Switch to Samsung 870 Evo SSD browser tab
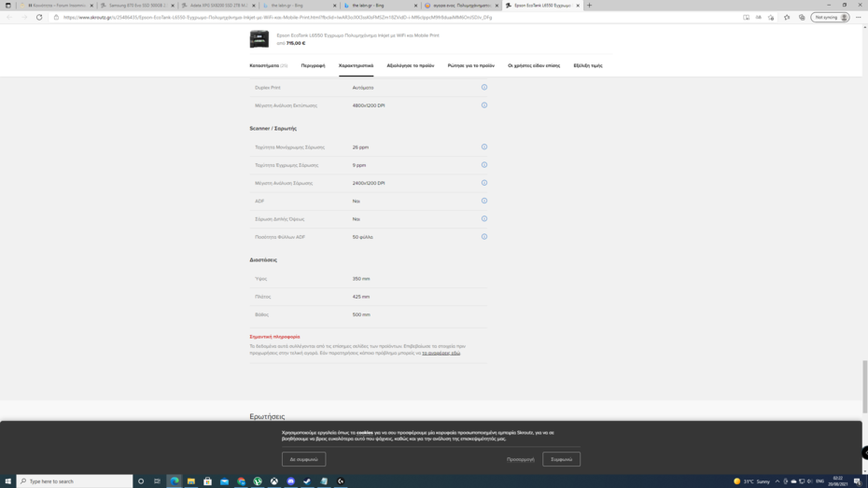The height and width of the screenshot is (488, 868). [x=137, y=6]
